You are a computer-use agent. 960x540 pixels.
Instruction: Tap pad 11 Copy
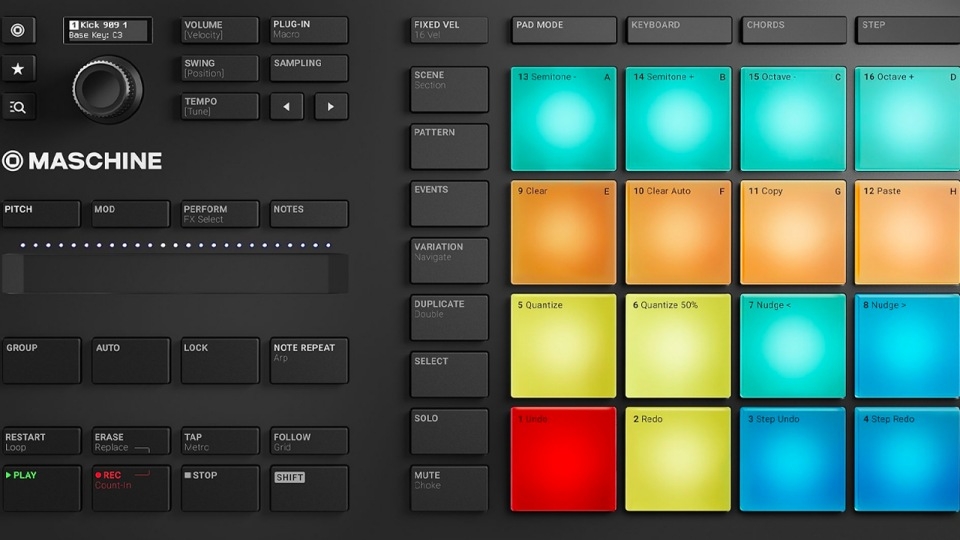coord(793,233)
